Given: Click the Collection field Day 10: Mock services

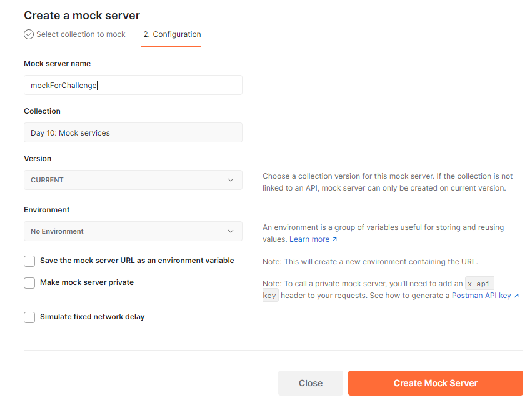Looking at the screenshot, I should click(133, 132).
